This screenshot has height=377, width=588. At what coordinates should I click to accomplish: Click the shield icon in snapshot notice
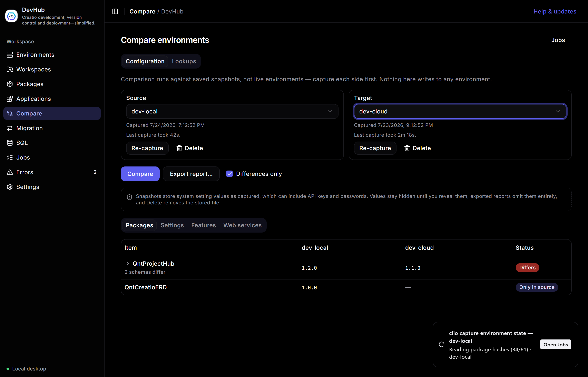click(x=129, y=197)
